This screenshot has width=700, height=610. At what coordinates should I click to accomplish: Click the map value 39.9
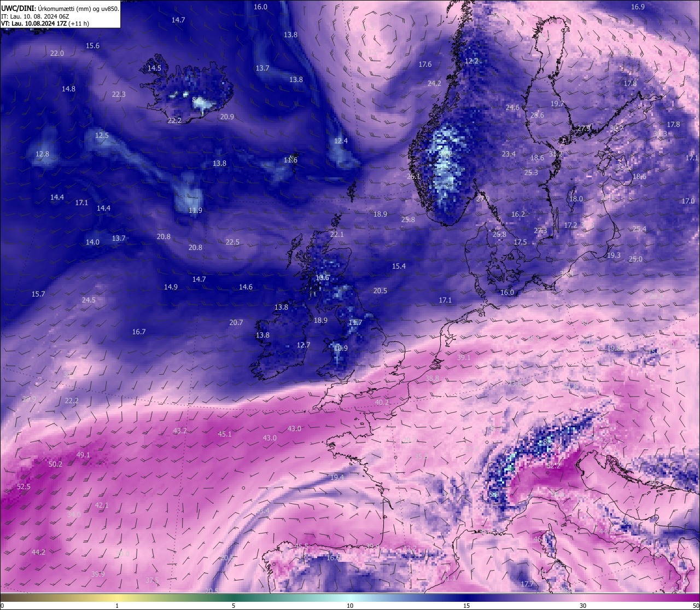98,574
